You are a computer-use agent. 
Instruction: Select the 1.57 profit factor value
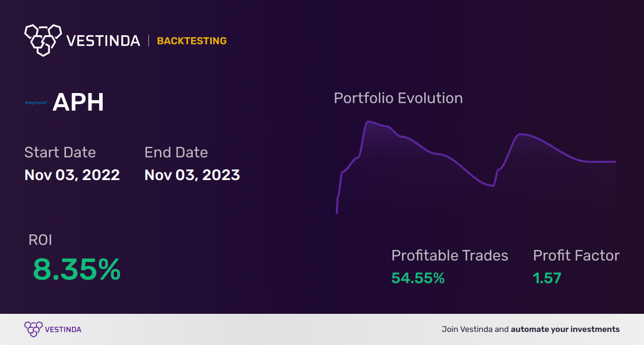click(547, 278)
